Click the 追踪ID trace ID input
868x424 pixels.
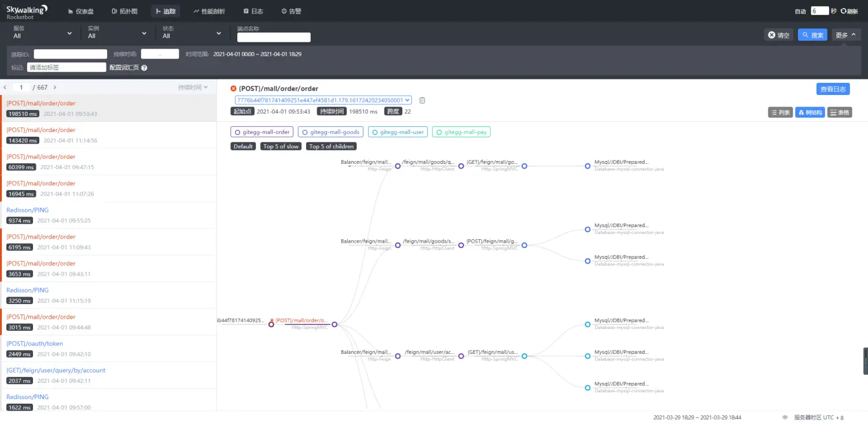coord(71,54)
